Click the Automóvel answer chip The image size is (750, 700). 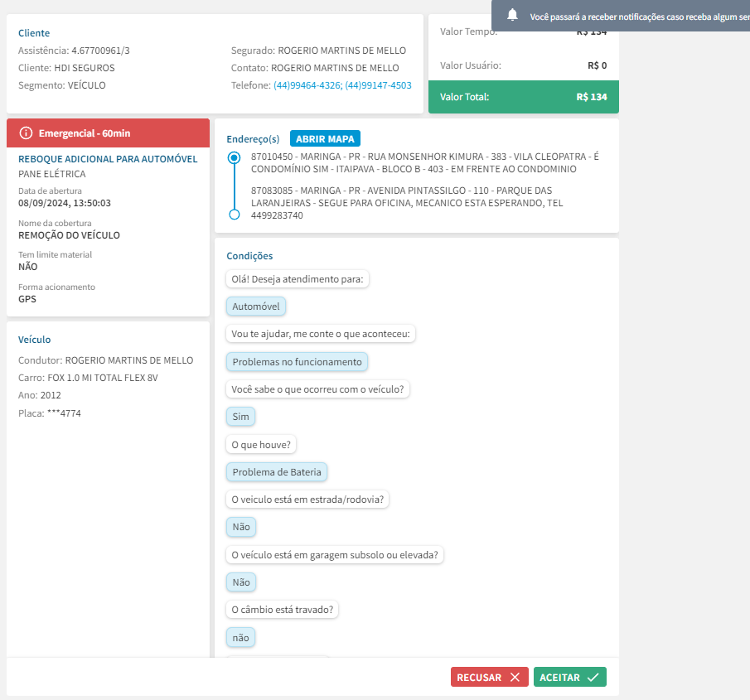tap(256, 307)
